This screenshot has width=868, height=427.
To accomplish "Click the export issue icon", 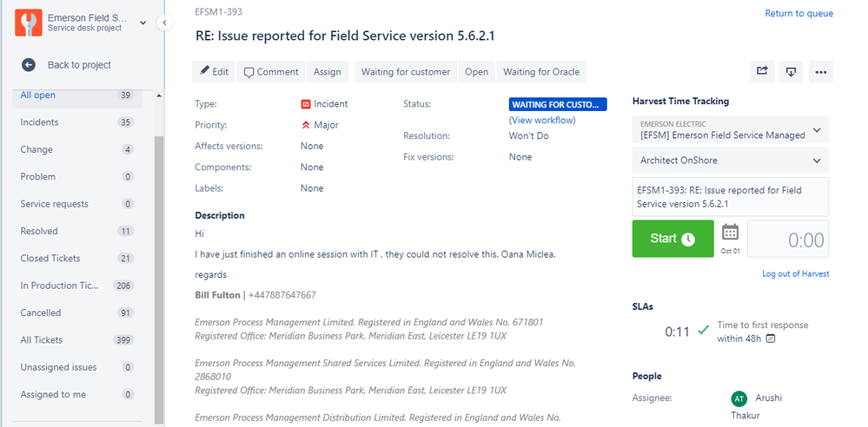I will click(791, 71).
